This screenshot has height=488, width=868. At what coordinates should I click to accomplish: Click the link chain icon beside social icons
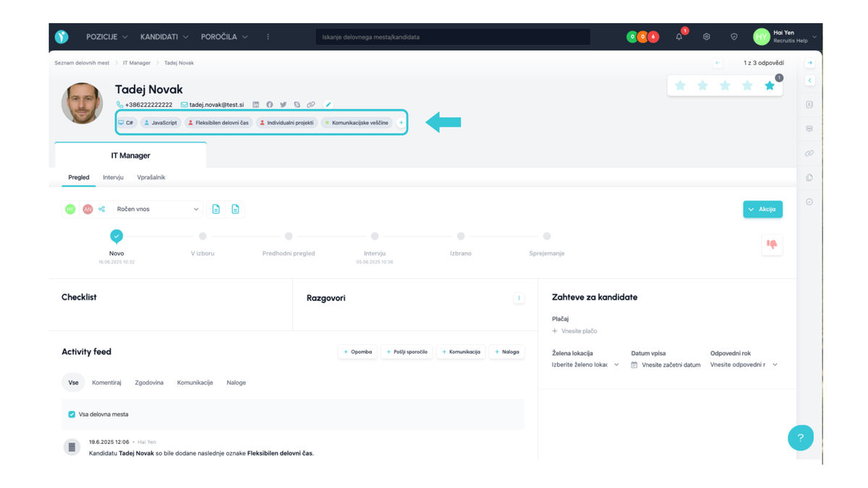[310, 105]
